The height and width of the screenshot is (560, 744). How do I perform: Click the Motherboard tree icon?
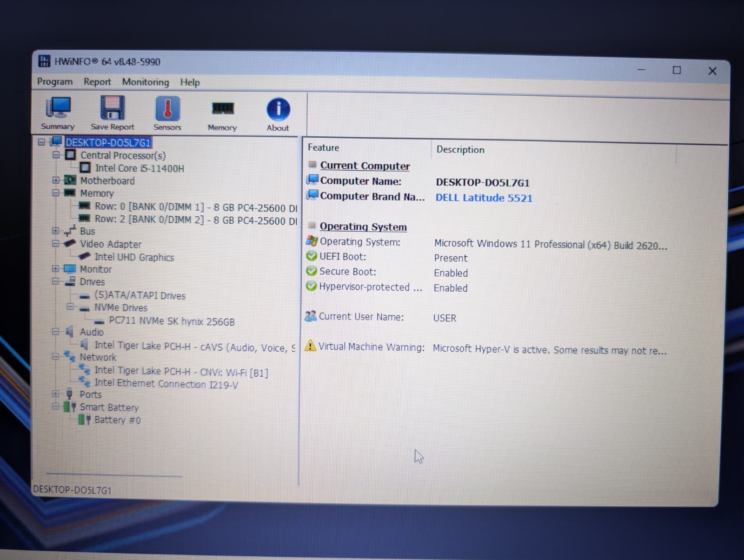tap(70, 180)
